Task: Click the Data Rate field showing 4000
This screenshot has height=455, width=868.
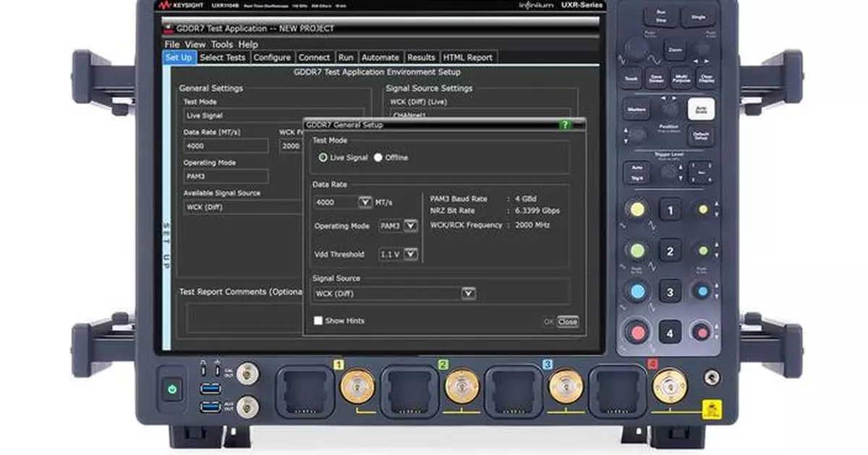Action: point(334,201)
